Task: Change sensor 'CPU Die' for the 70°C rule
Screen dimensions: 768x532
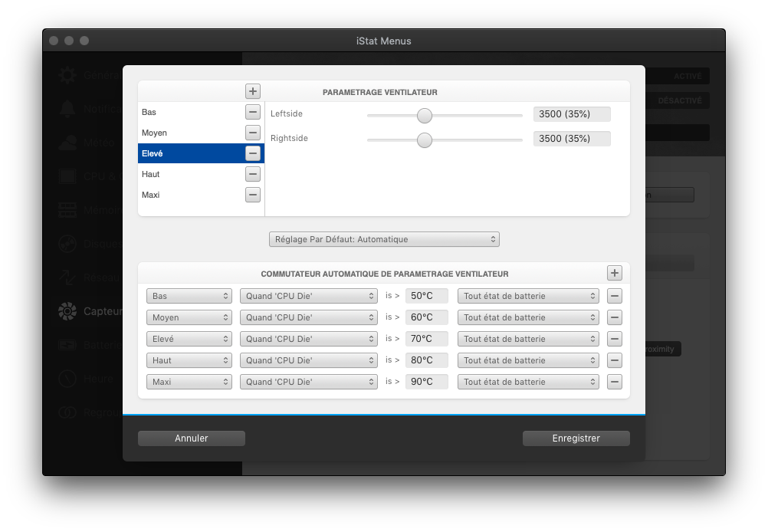Action: (x=309, y=339)
